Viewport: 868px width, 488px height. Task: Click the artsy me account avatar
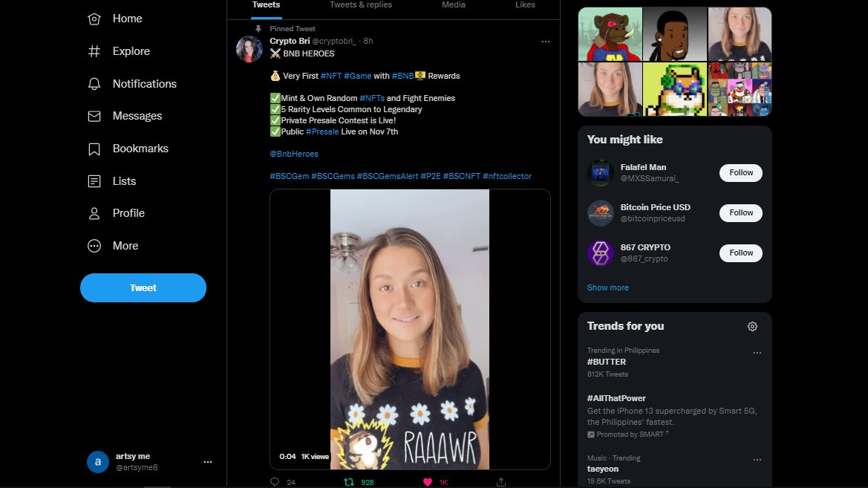(x=98, y=462)
